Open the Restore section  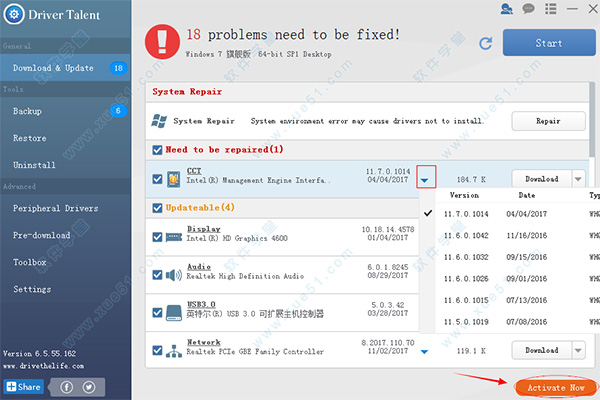(x=65, y=138)
